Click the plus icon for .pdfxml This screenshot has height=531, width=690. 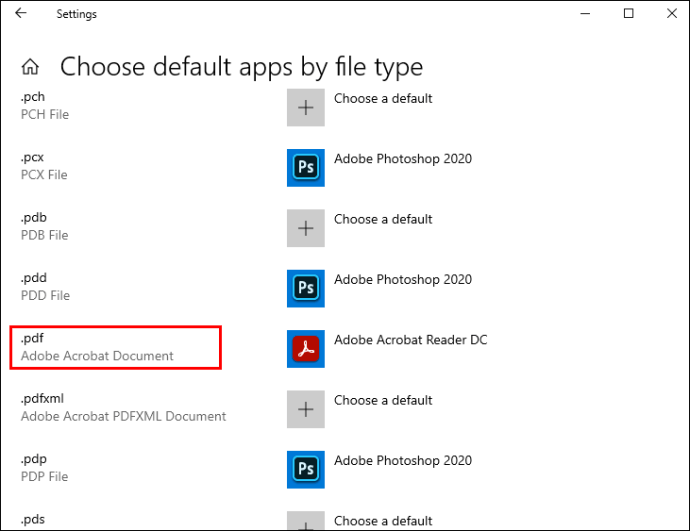pyautogui.click(x=306, y=409)
